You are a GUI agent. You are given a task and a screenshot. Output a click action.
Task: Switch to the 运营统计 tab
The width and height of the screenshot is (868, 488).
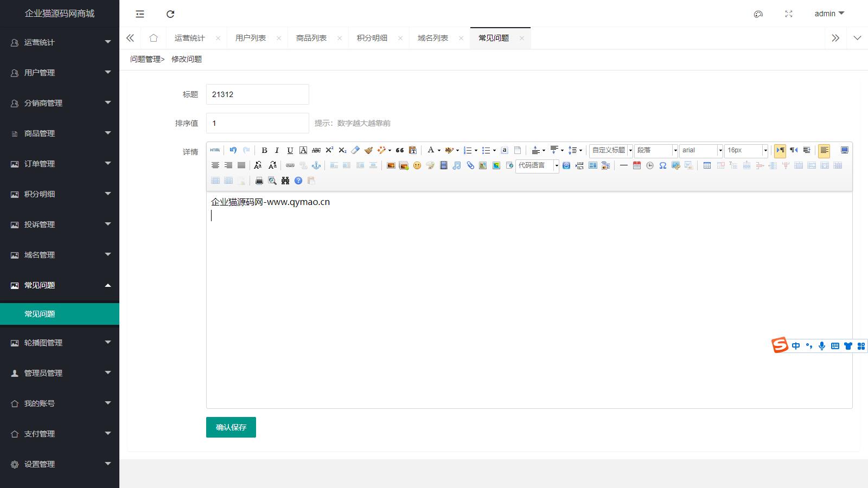pos(190,38)
